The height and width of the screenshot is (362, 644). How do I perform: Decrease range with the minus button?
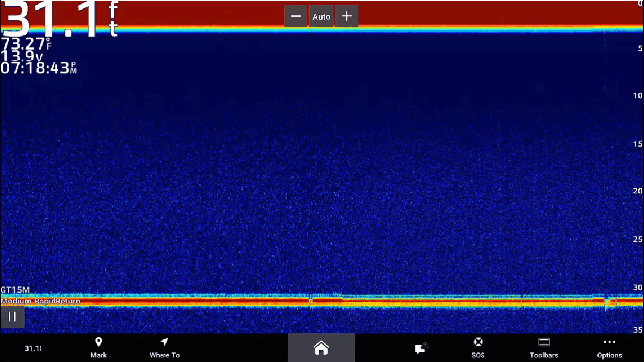296,17
